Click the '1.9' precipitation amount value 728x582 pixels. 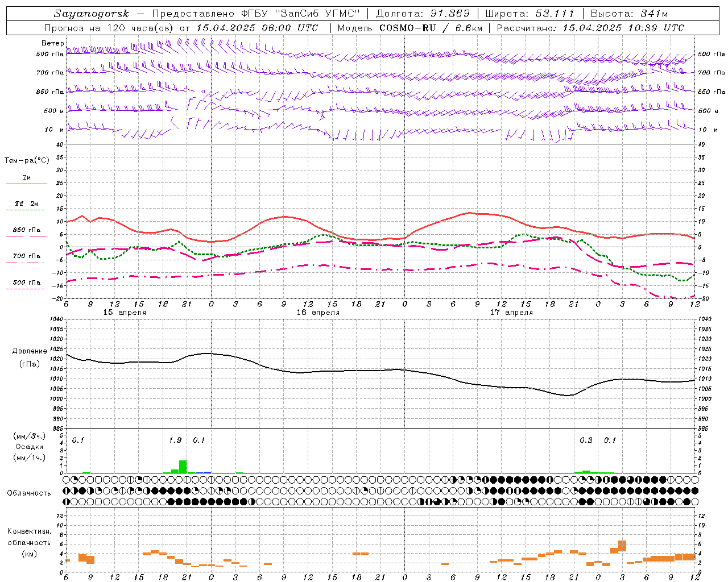(x=175, y=440)
